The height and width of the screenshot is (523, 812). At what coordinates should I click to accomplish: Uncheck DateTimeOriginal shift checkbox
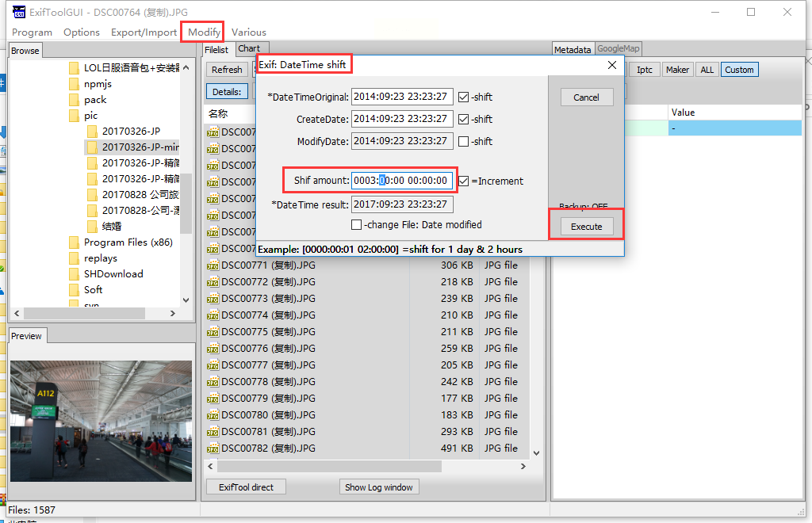[463, 97]
